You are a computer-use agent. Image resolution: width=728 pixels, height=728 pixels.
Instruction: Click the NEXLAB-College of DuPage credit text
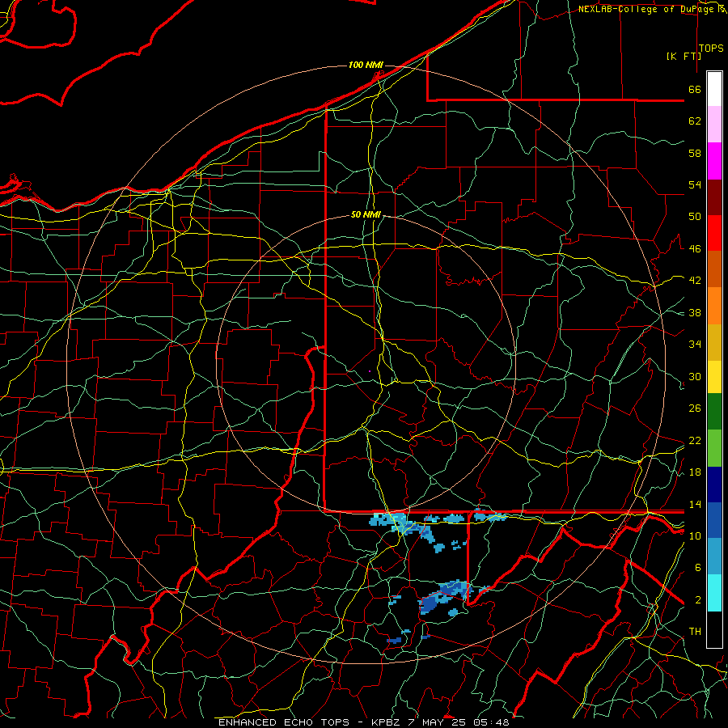(x=647, y=9)
